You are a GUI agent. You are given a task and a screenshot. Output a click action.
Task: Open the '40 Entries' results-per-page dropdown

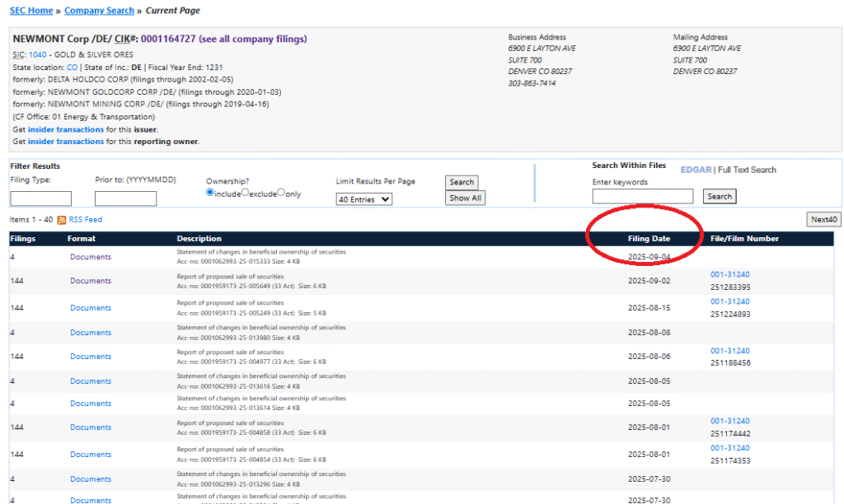(x=363, y=199)
